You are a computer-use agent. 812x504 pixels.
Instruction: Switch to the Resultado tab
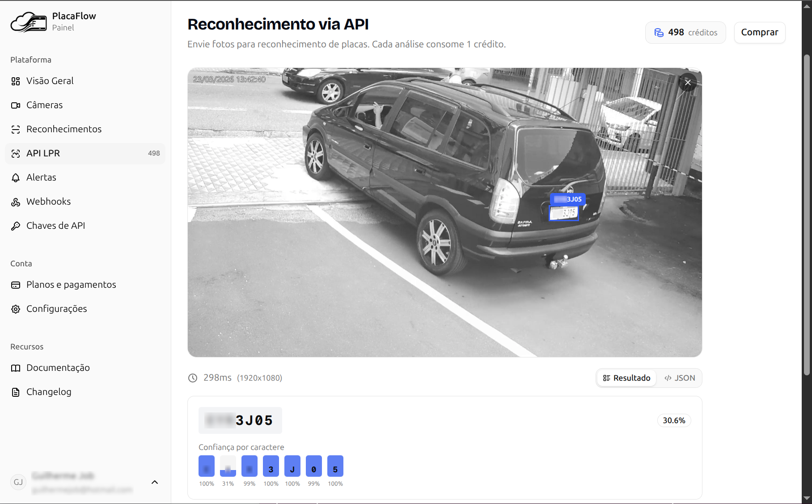pos(627,378)
